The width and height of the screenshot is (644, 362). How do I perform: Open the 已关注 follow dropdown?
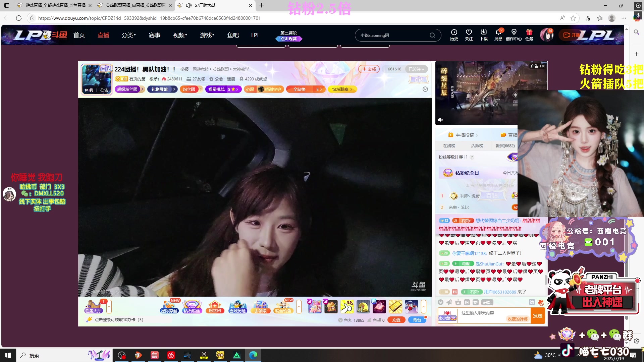(416, 69)
